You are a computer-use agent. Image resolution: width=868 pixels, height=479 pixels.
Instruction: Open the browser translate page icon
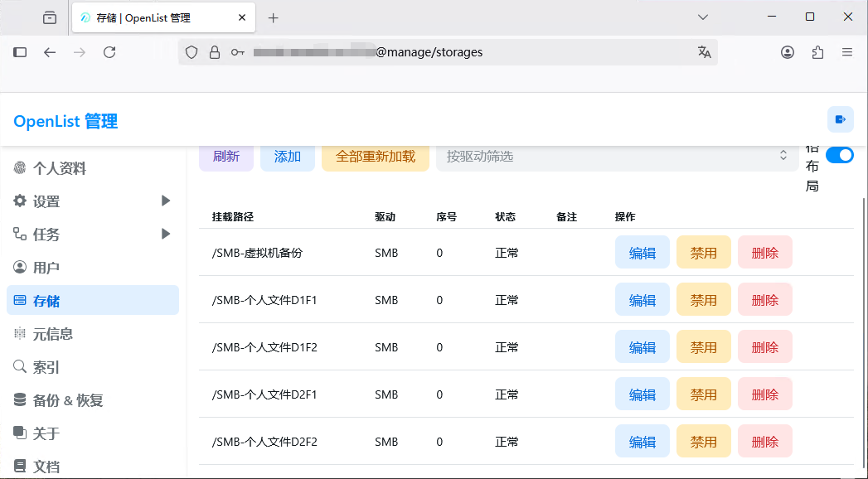pyautogui.click(x=704, y=52)
